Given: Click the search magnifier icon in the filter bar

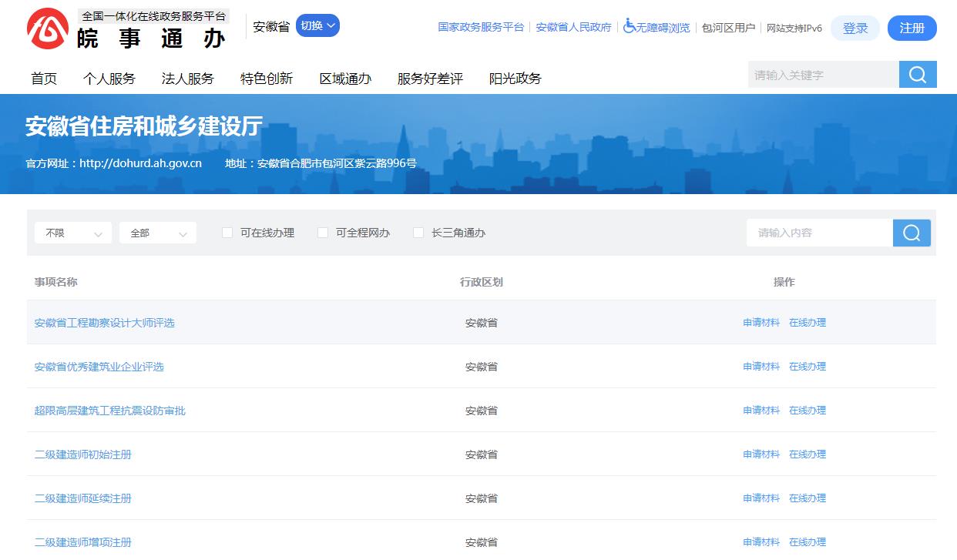Looking at the screenshot, I should [x=912, y=233].
